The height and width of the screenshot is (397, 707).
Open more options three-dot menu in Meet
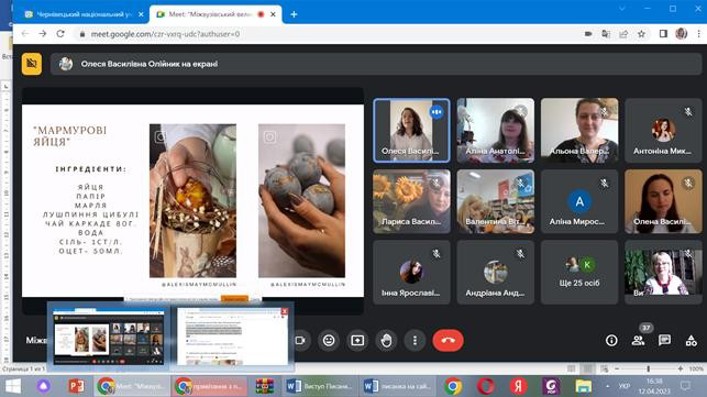point(415,340)
